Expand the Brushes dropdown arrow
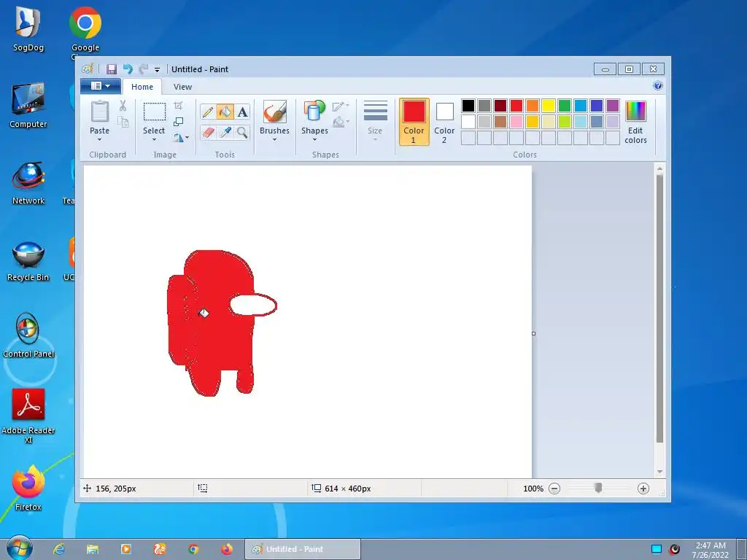The width and height of the screenshot is (747, 560). 274,139
